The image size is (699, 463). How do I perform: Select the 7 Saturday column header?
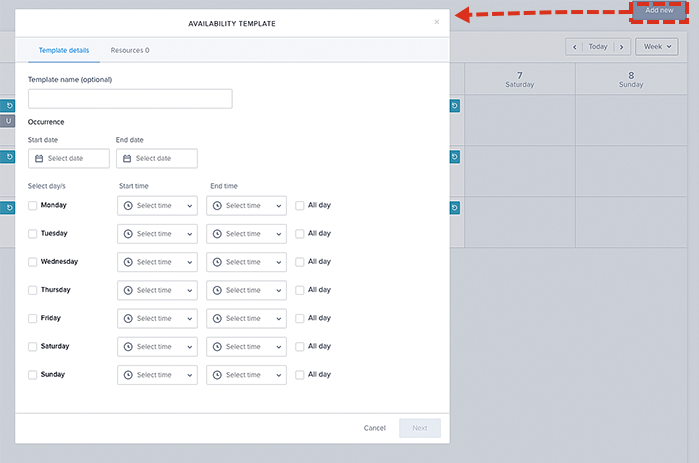[x=520, y=79]
